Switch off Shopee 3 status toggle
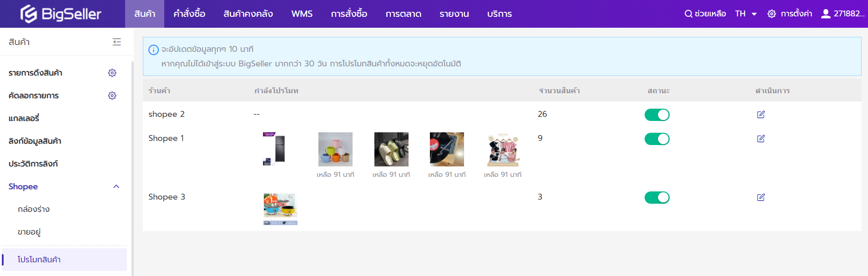This screenshot has height=276, width=868. click(x=656, y=197)
